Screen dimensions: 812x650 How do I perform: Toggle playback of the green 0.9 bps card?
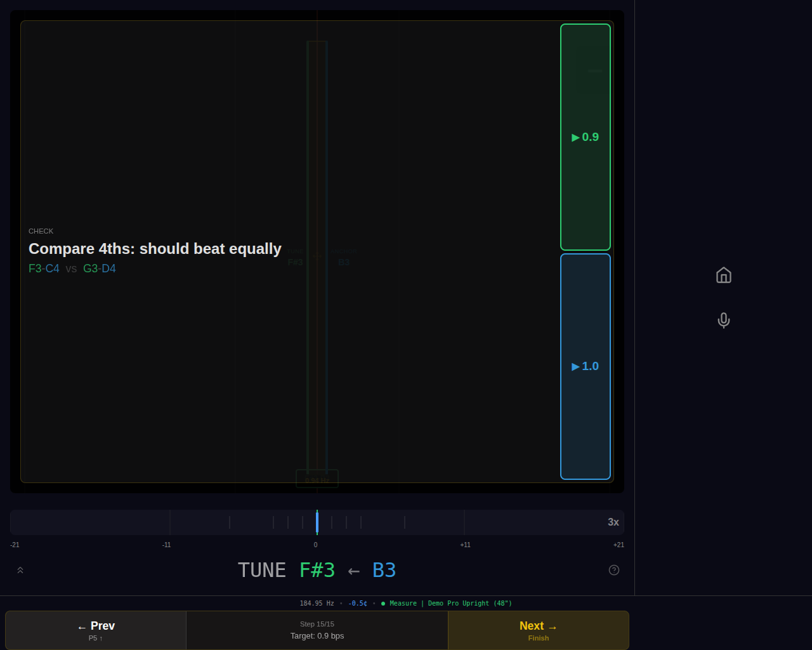585,136
